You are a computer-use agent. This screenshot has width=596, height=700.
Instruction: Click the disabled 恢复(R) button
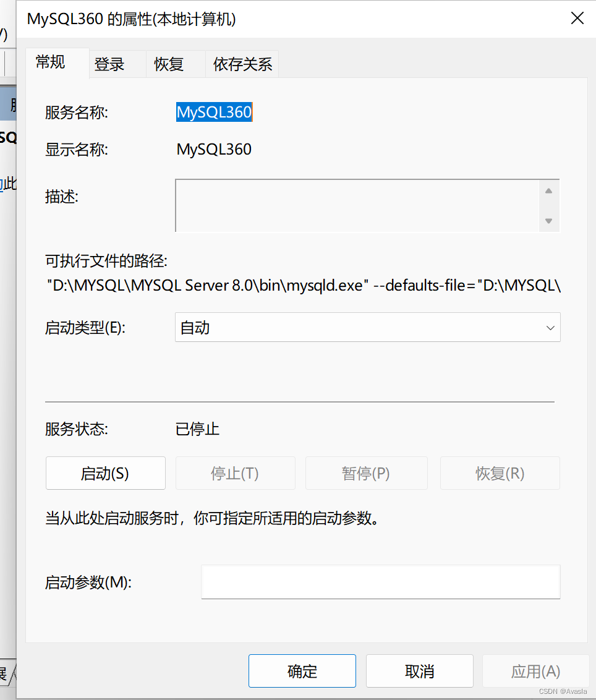coord(500,473)
